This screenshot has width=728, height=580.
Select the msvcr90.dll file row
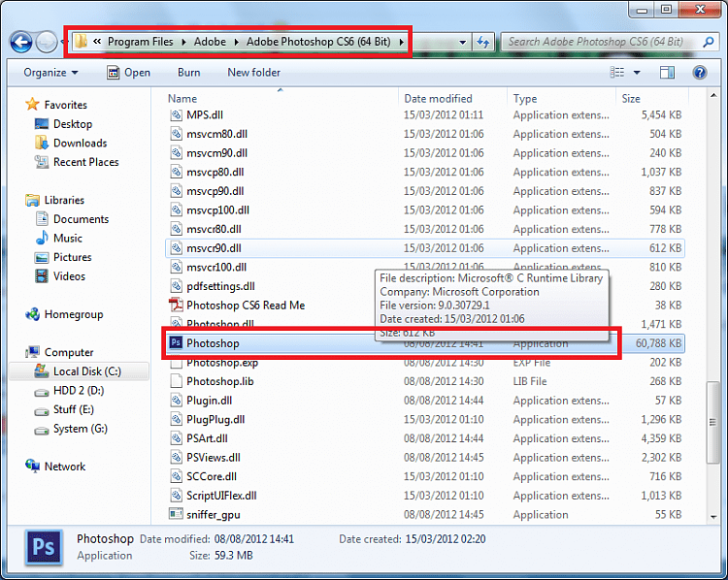tap(425, 247)
